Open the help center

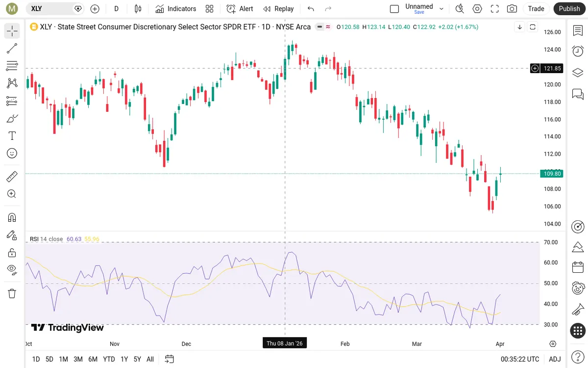tap(578, 358)
